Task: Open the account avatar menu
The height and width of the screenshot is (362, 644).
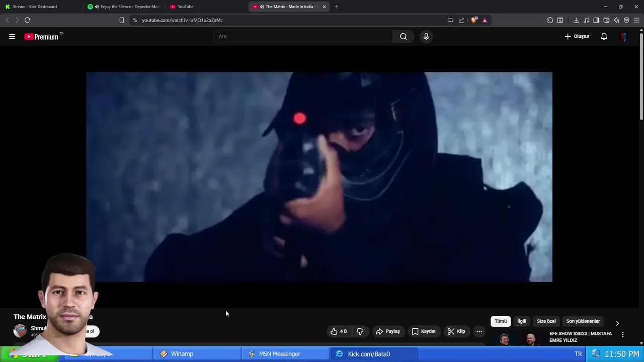Action: [x=623, y=36]
